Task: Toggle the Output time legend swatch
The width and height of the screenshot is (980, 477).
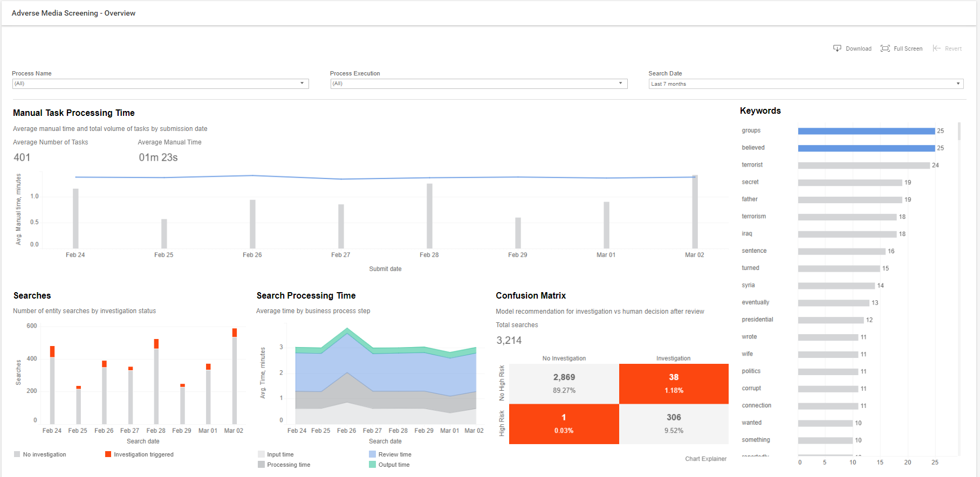Action: click(x=372, y=465)
